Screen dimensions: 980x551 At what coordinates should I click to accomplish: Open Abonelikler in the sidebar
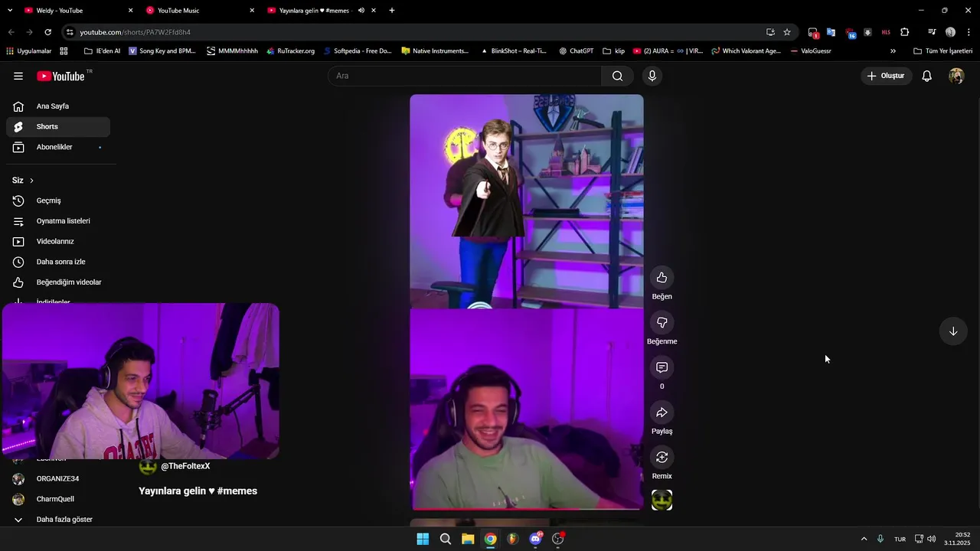coord(58,147)
